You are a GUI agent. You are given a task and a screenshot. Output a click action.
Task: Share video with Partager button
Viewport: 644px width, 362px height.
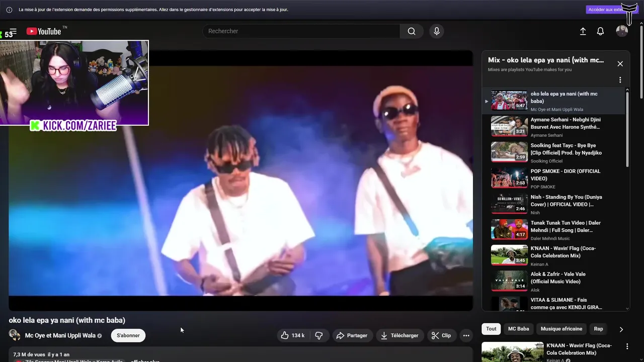(x=352, y=335)
